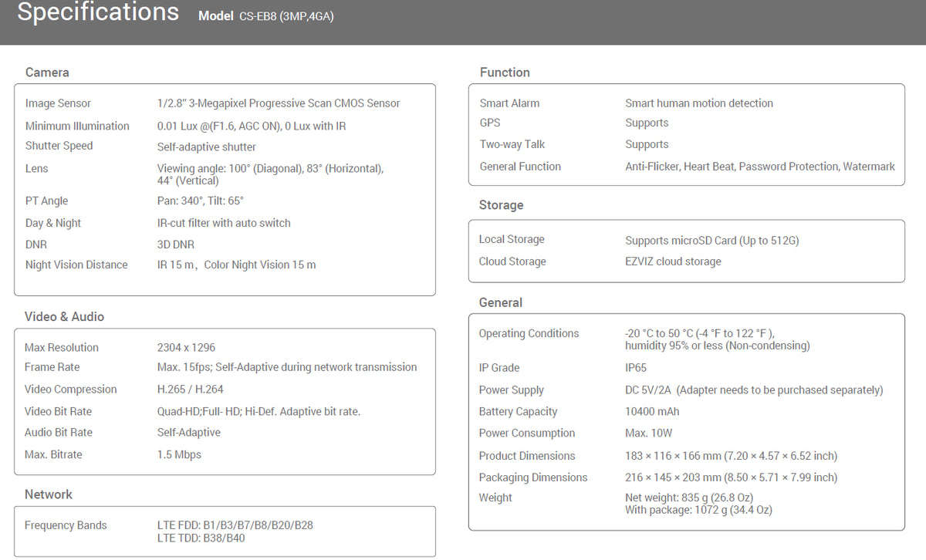Image resolution: width=926 pixels, height=560 pixels.
Task: Select the Max. 15fps frame rate value
Action: [x=287, y=367]
